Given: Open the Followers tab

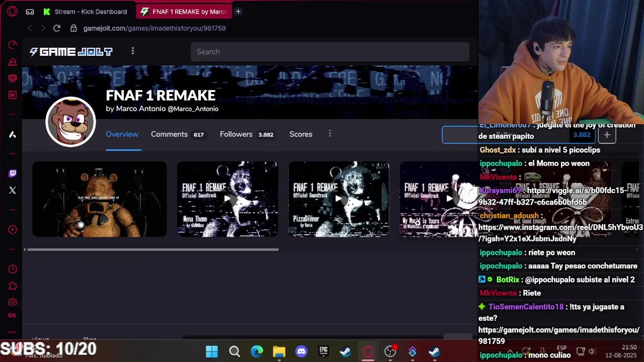Looking at the screenshot, I should click(x=247, y=134).
